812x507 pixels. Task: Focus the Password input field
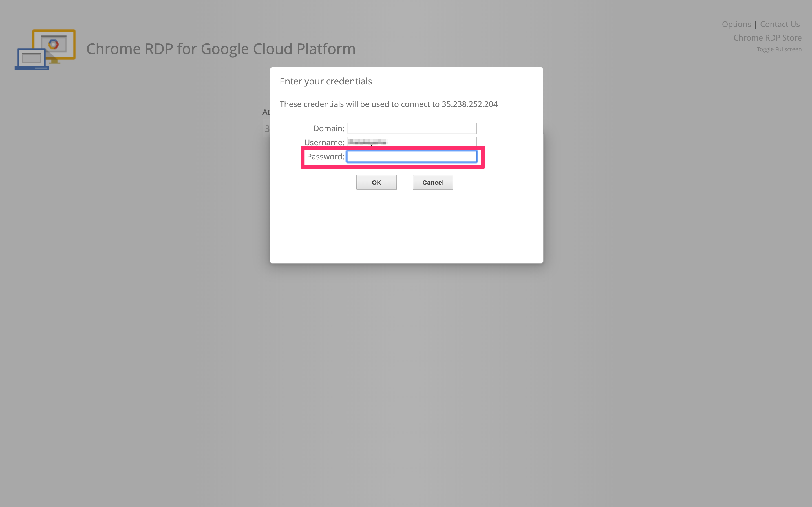tap(411, 156)
